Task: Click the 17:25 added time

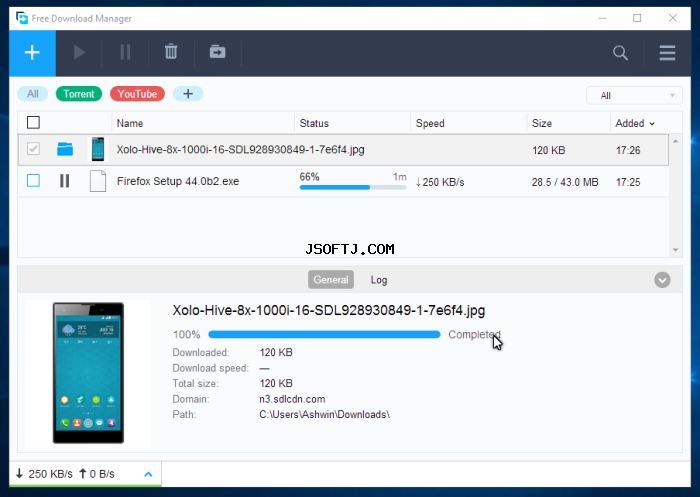Action: click(628, 182)
